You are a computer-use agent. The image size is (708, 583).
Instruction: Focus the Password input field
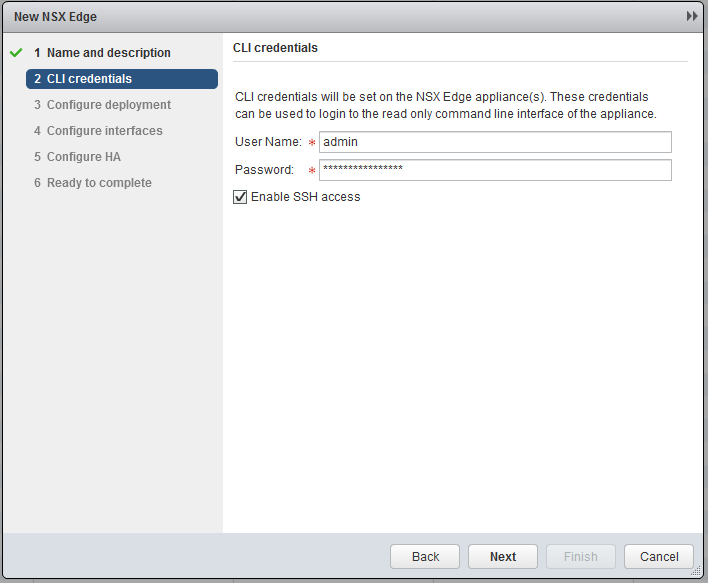[x=495, y=170]
